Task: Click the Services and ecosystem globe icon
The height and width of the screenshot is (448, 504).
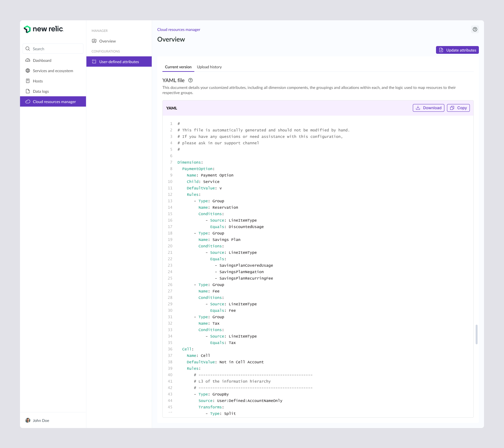Action: (28, 71)
